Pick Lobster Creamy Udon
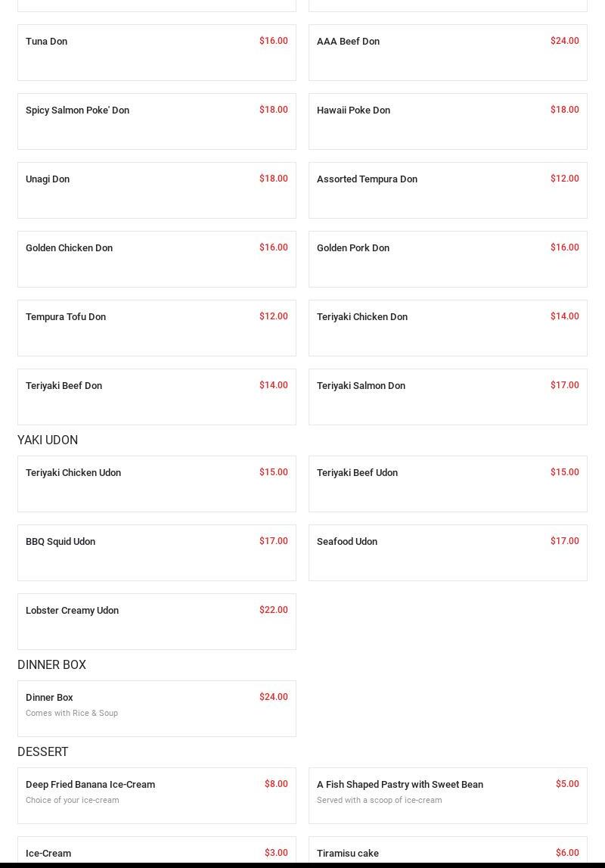 [x=157, y=621]
